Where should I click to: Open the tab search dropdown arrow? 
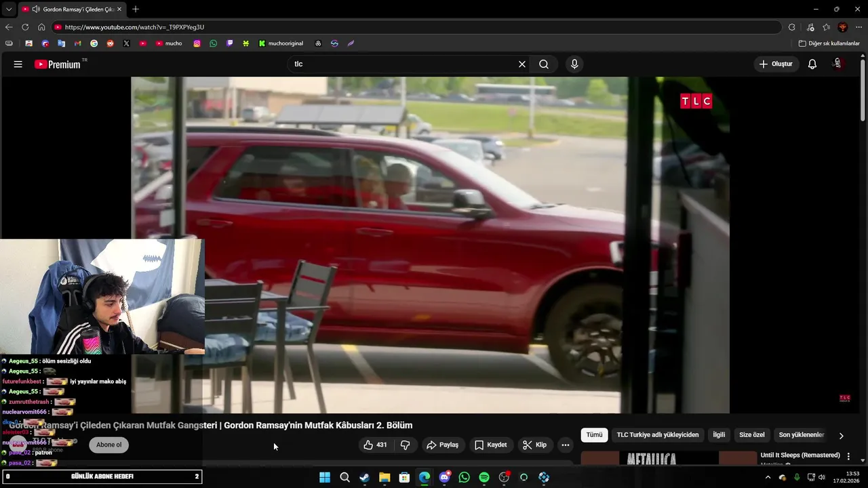pyautogui.click(x=7, y=9)
